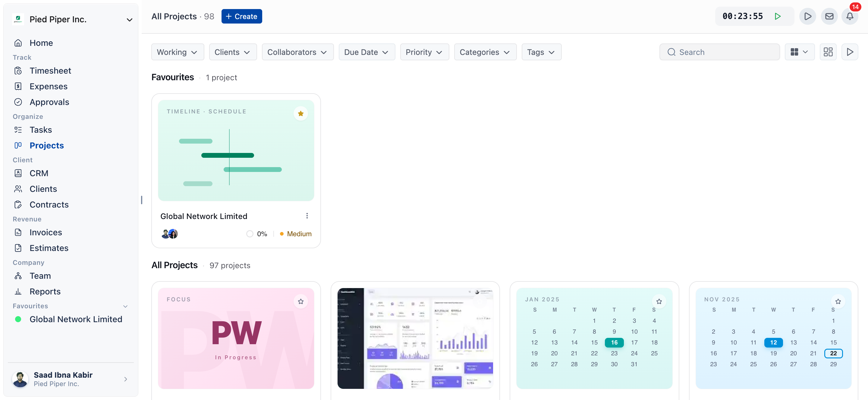This screenshot has height=400, width=868.
Task: Click the Create project button
Action: click(x=242, y=16)
